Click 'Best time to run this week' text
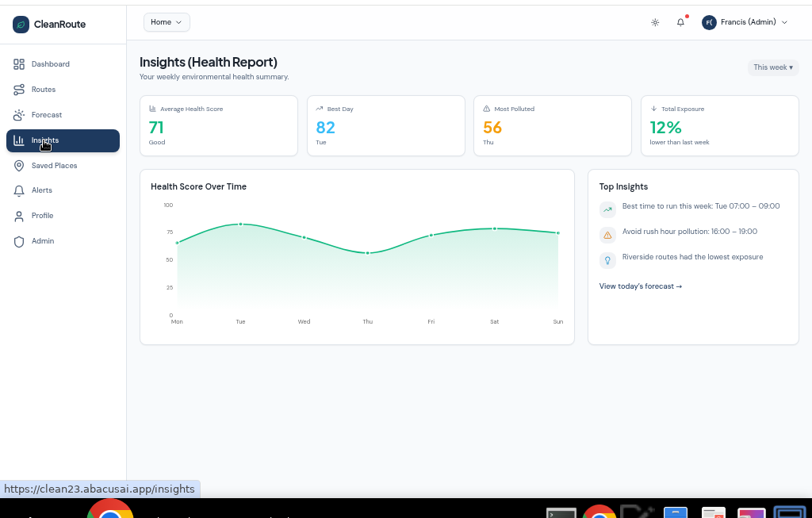 coord(701,206)
